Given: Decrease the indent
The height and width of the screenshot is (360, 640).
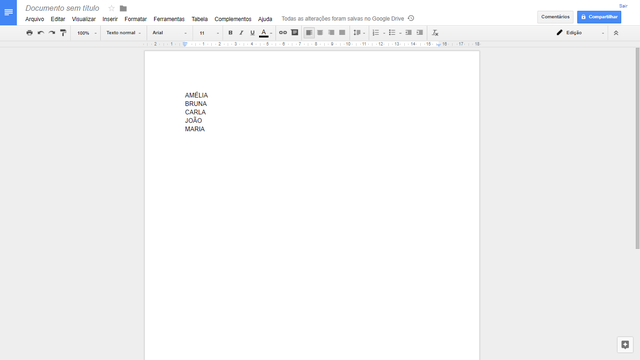Looking at the screenshot, I should coord(408,33).
